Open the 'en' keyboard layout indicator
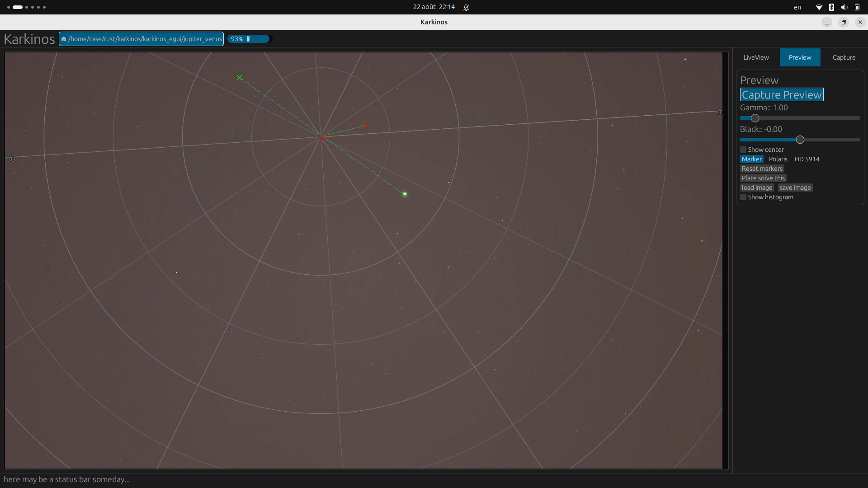 tap(797, 7)
